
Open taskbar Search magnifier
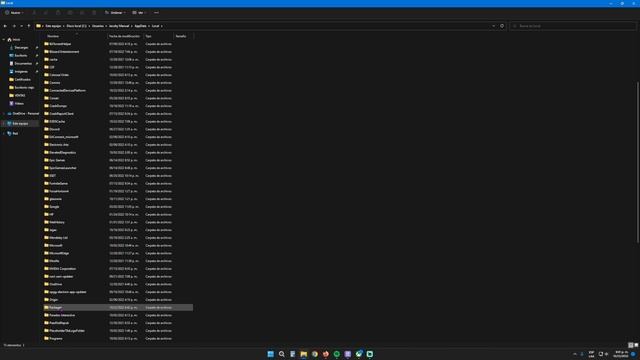tap(282, 354)
